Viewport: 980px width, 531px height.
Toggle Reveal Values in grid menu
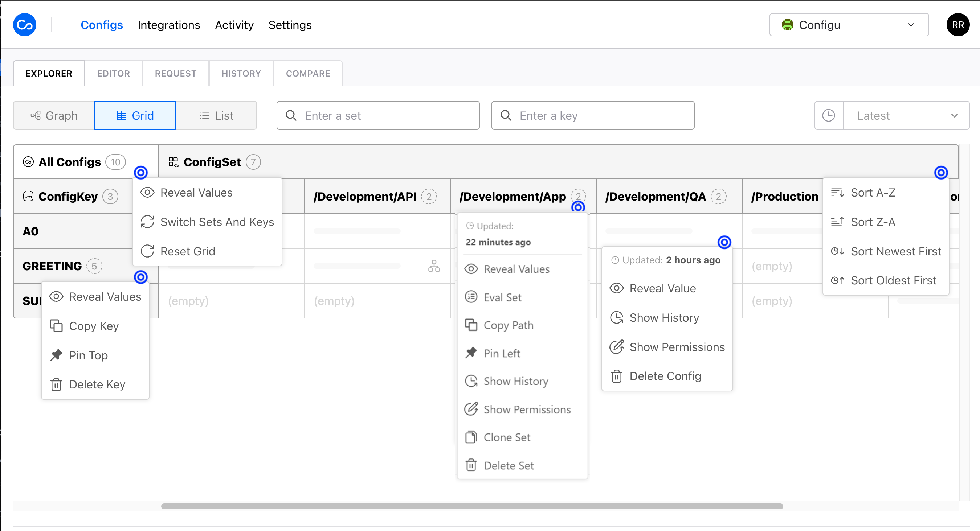pyautogui.click(x=196, y=193)
